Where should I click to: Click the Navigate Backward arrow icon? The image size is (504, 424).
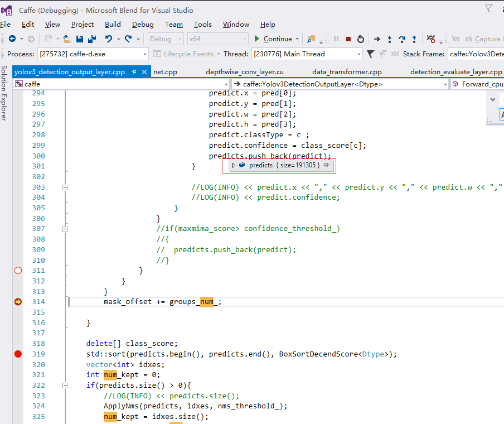point(12,39)
